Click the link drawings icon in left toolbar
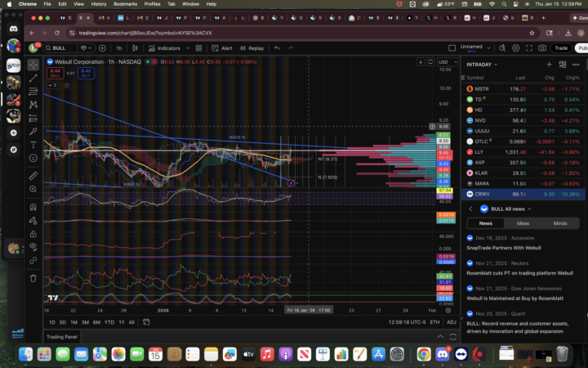Screen dimensions: 588x368 (33, 260)
